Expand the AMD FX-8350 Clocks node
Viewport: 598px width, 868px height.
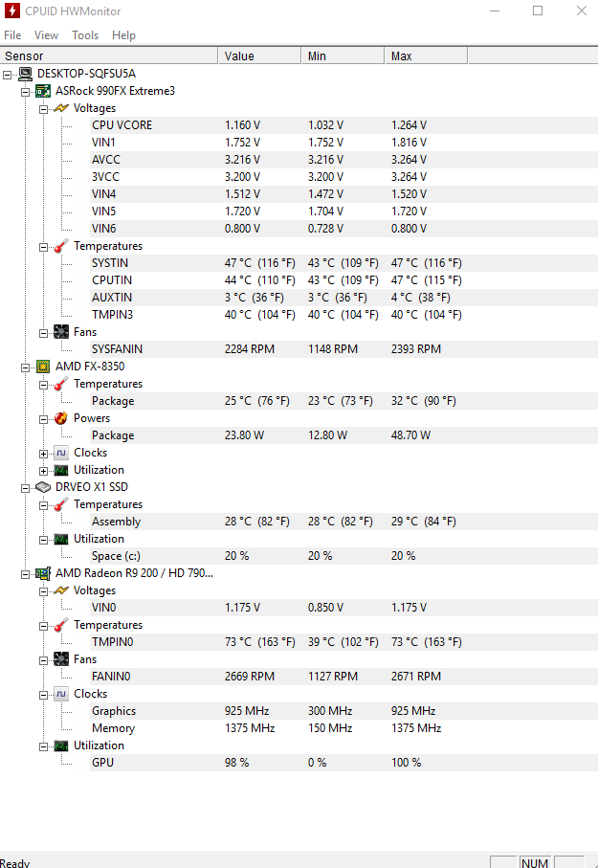pos(44,453)
